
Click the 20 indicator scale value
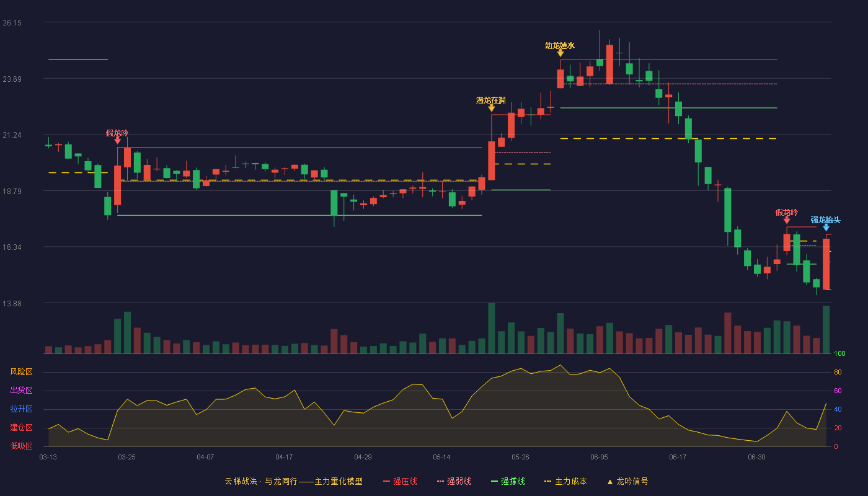[x=838, y=428]
